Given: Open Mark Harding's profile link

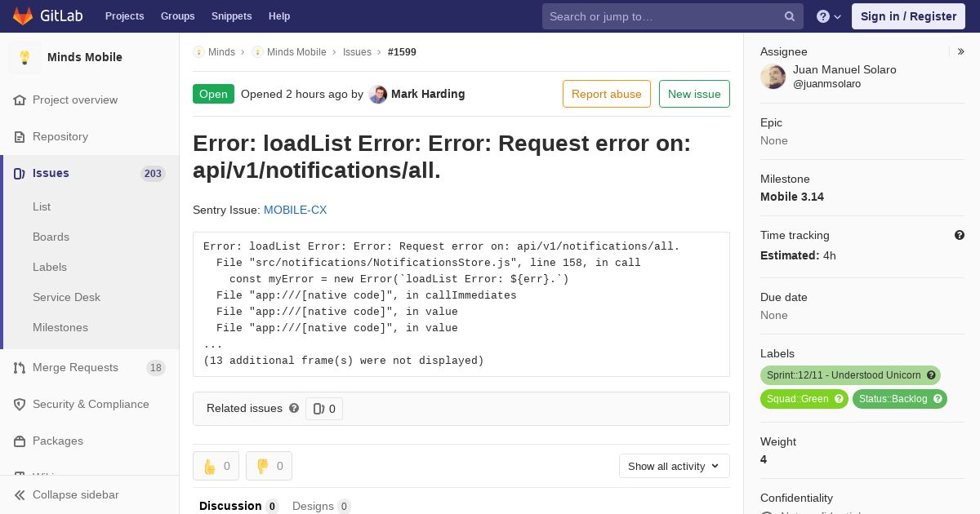Looking at the screenshot, I should click(x=428, y=94).
